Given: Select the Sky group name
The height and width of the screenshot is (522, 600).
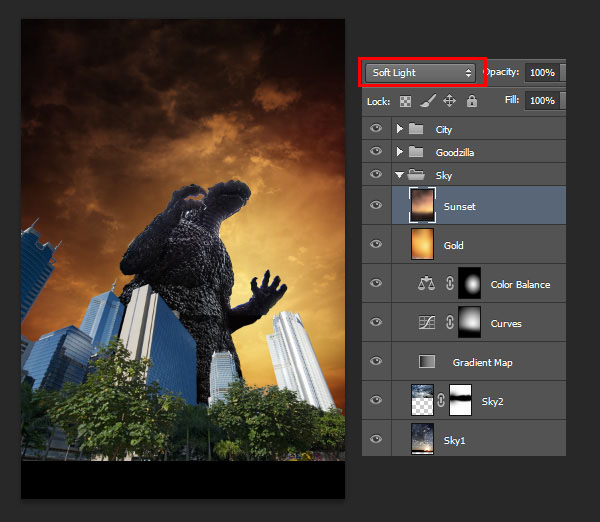Looking at the screenshot, I should pyautogui.click(x=444, y=176).
